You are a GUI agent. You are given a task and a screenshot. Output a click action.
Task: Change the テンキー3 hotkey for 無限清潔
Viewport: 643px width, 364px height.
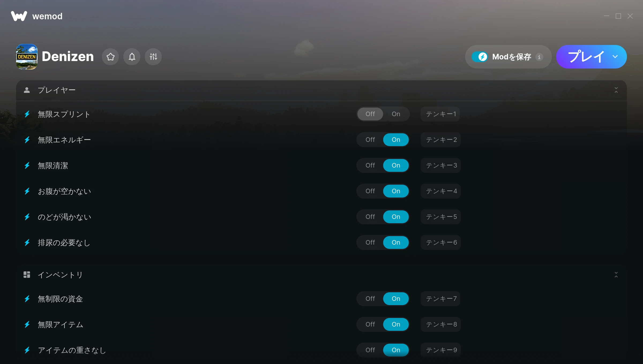coord(441,165)
